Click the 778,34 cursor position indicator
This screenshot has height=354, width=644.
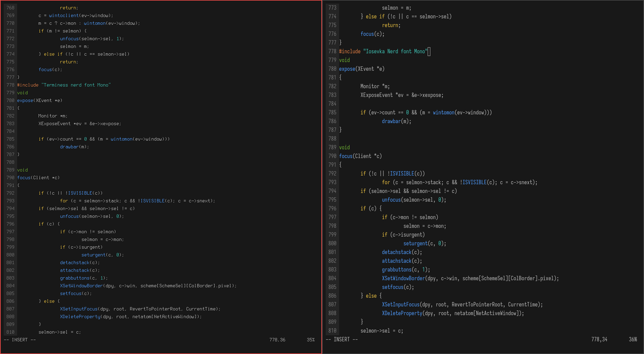point(599,339)
